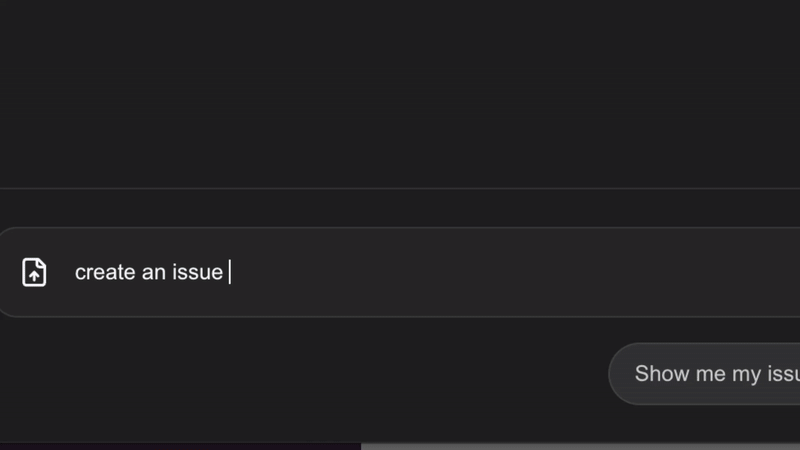The width and height of the screenshot is (800, 450).
Task: Click the horizontal divider line above the input
Action: [x=400, y=188]
